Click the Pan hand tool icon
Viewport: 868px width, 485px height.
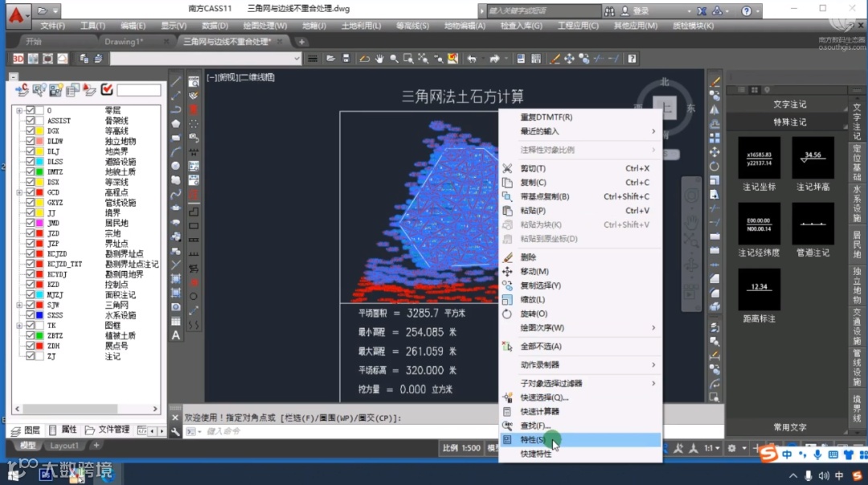coord(379,59)
